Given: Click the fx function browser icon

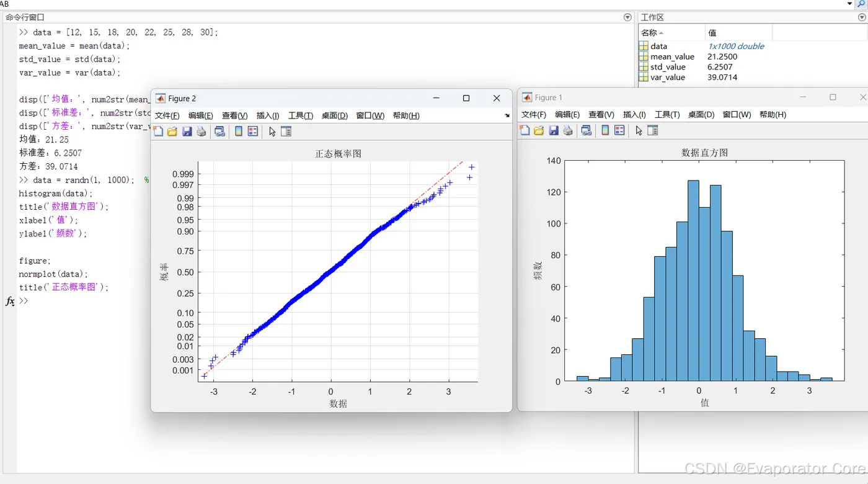Looking at the screenshot, I should (x=10, y=301).
